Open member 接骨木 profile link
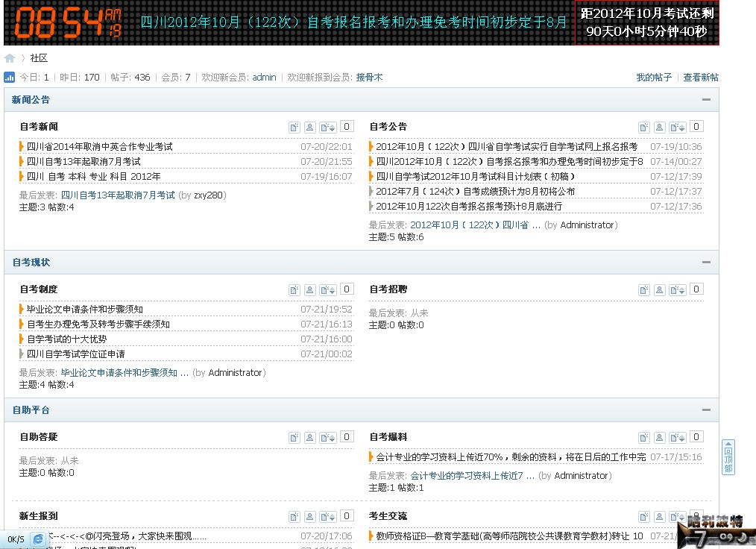756x549 pixels. click(369, 77)
